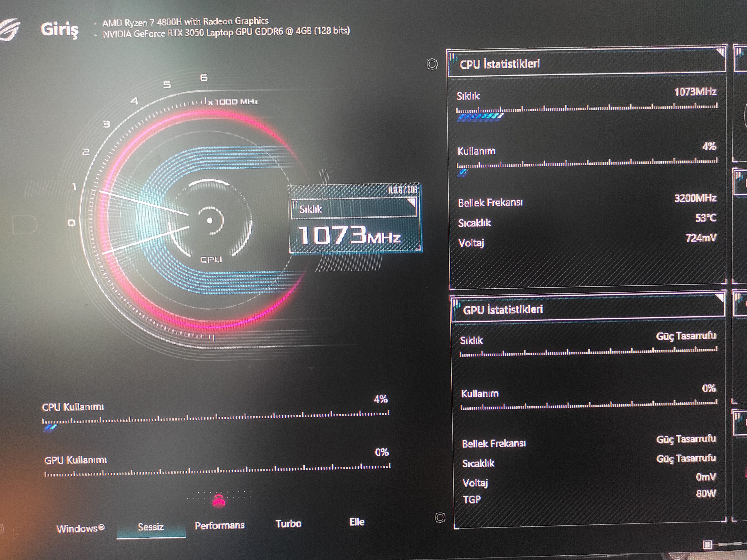Click the Sıklık gauge readout corner arrow

pos(411,203)
